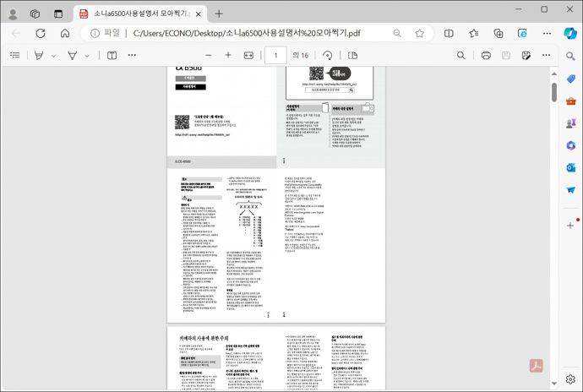Go to the Home page
The width and height of the screenshot is (583, 392).
point(65,34)
